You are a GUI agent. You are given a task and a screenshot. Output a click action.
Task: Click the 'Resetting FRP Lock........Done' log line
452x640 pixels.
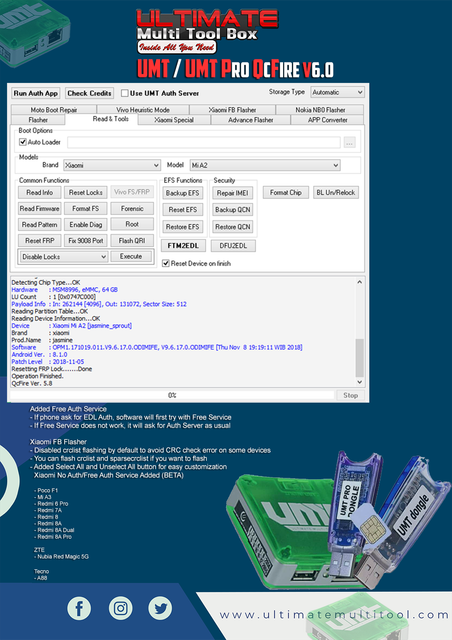pos(52,369)
